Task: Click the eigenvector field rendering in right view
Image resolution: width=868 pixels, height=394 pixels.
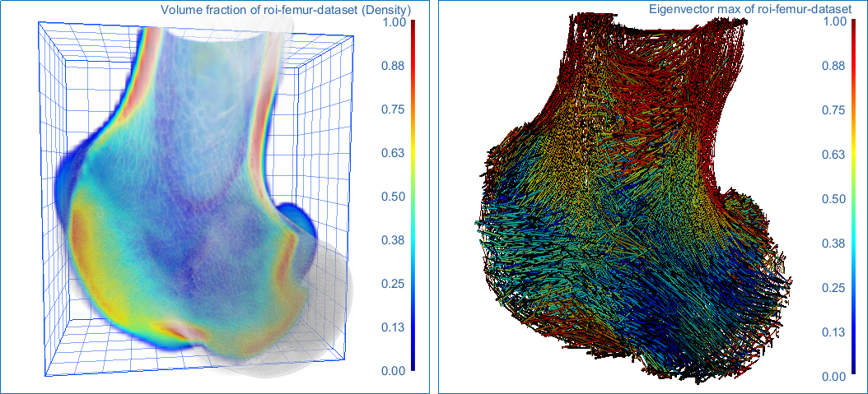Action: 634,222
